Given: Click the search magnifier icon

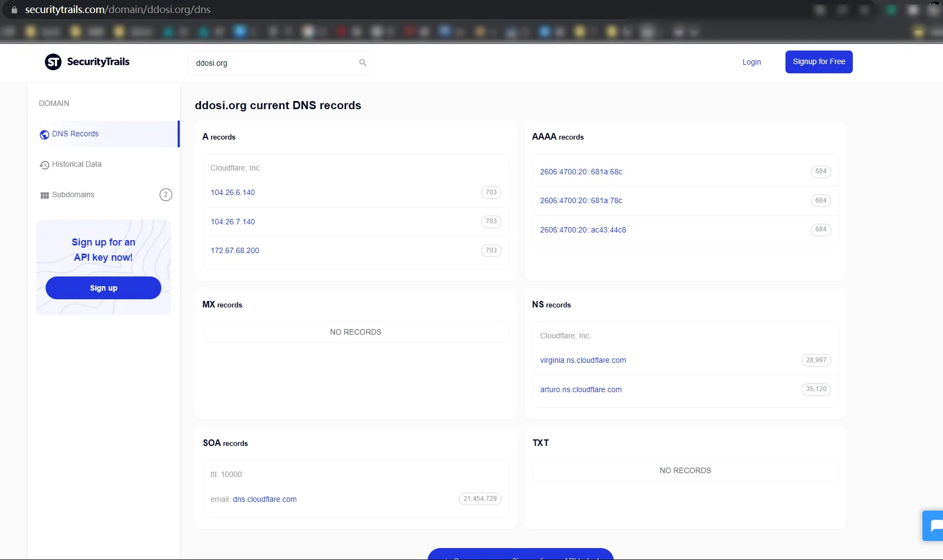Looking at the screenshot, I should point(363,63).
